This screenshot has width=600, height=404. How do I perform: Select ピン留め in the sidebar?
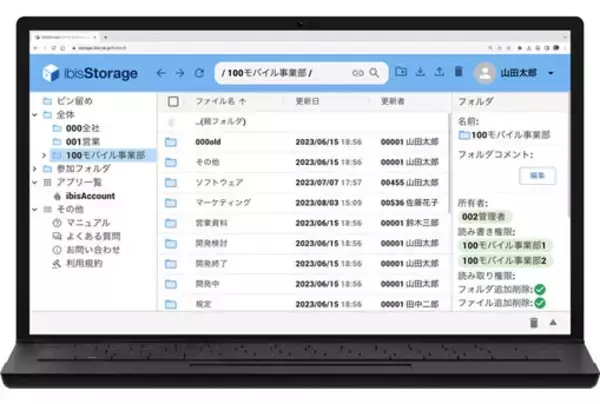(74, 101)
